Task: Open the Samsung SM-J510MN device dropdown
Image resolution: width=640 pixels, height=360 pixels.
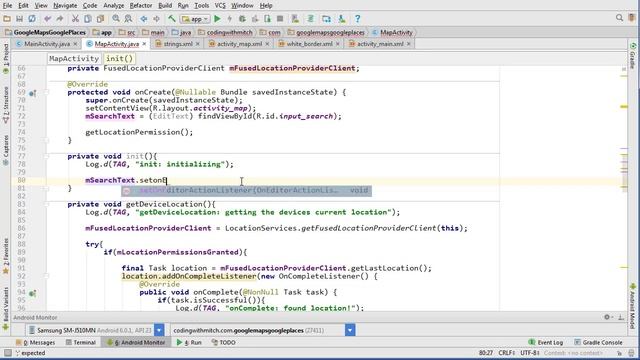Action: (x=159, y=330)
